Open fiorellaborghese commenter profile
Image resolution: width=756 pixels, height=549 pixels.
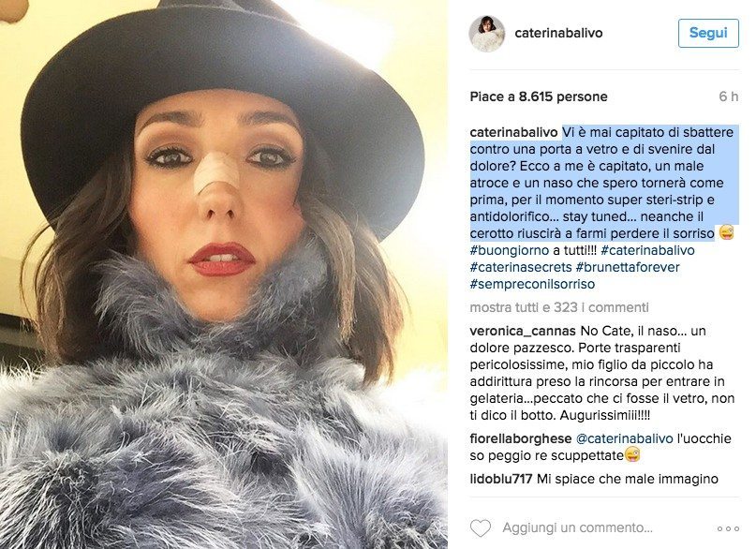[x=521, y=438]
